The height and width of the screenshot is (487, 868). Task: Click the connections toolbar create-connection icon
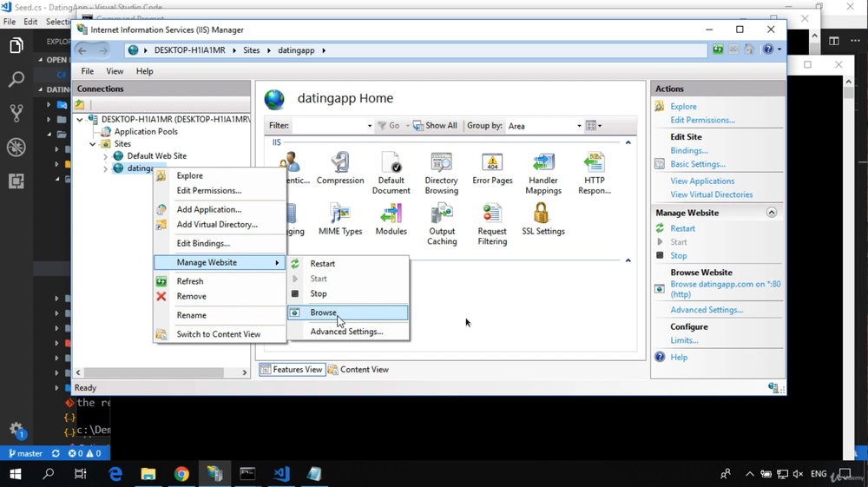click(80, 104)
